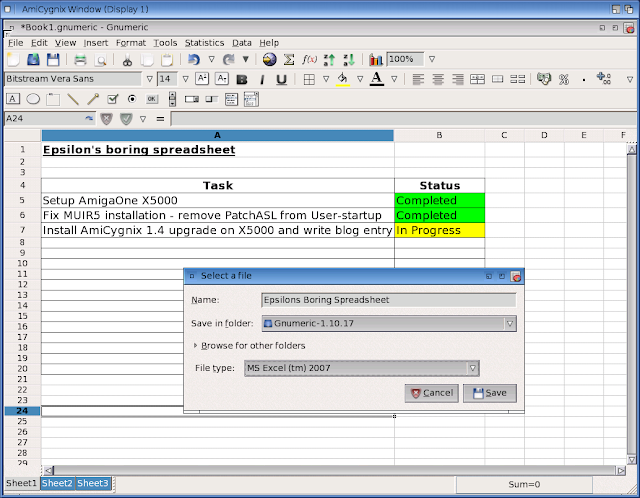Click the formula entry bar
Image resolution: width=640 pixels, height=498 pixels.
404,119
